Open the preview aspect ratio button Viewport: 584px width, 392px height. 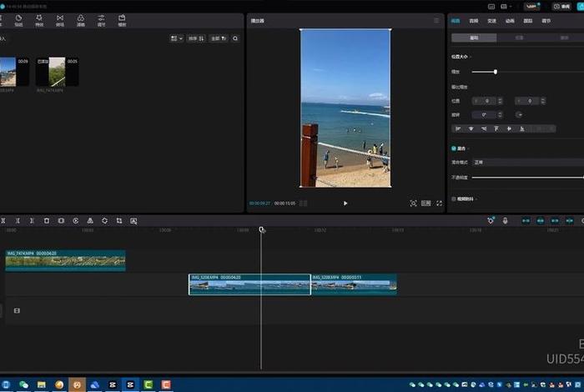(x=426, y=204)
